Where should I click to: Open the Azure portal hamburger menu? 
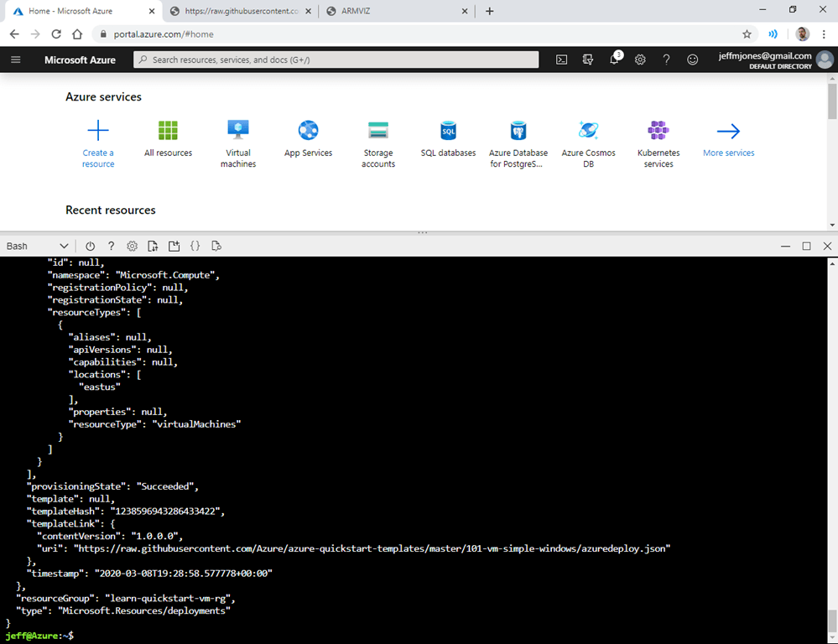click(15, 60)
